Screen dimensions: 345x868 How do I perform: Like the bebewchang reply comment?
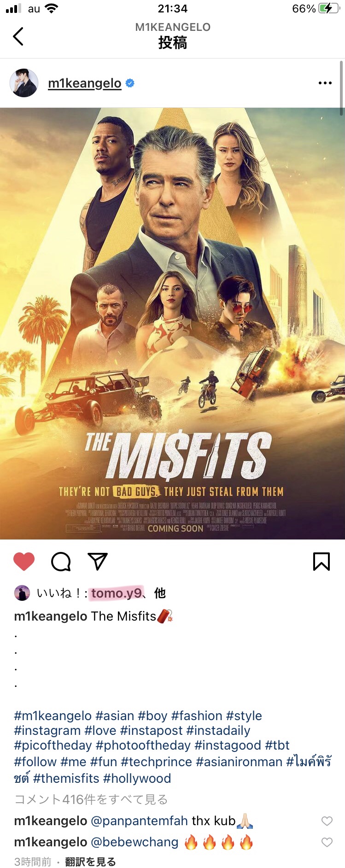pyautogui.click(x=327, y=842)
